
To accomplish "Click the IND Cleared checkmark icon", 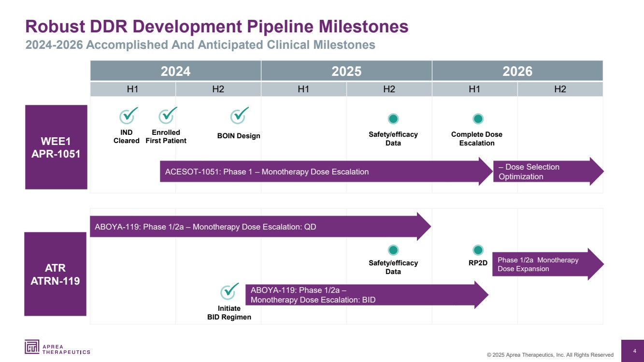I will click(x=128, y=116).
